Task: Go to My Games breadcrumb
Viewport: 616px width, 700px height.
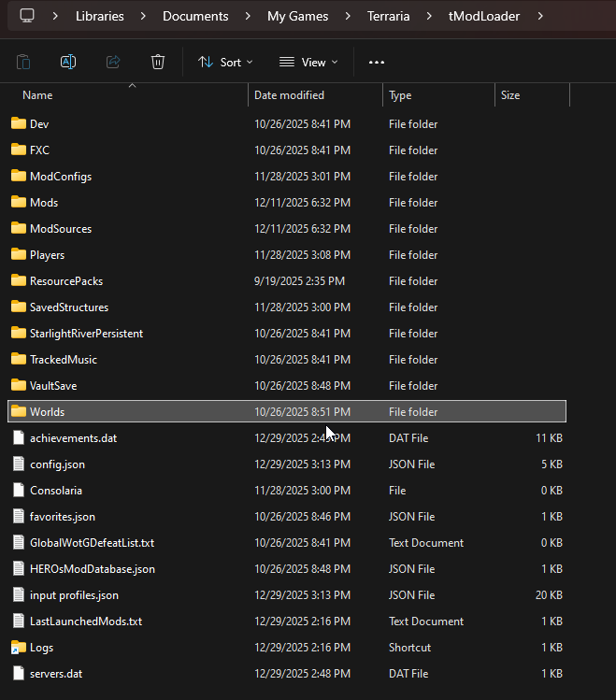Action: tap(298, 16)
